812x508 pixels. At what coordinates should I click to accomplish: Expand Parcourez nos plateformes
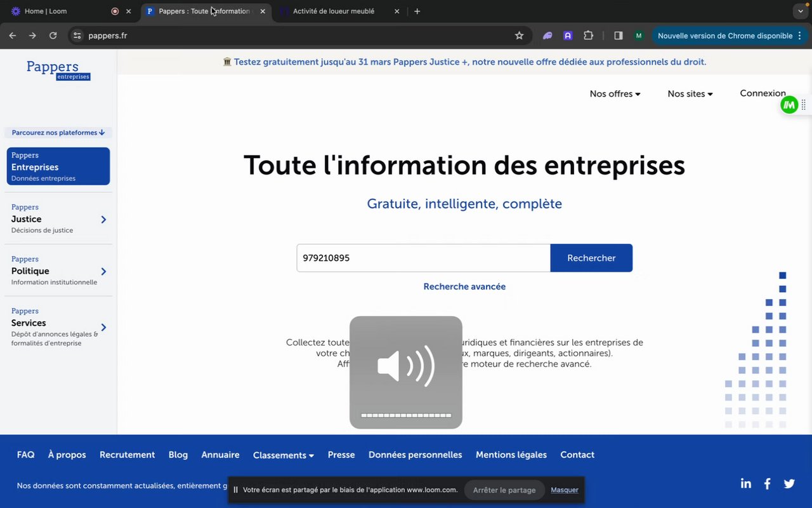(x=58, y=133)
